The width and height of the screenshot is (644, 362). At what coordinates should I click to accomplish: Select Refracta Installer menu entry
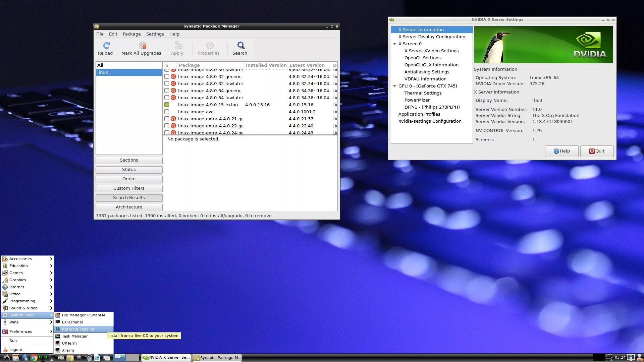78,329
